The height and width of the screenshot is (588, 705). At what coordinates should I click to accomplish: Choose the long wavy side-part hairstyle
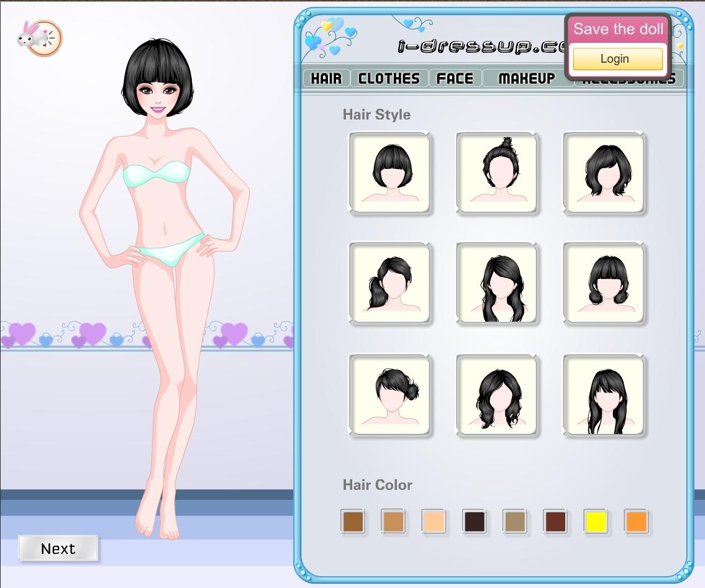(497, 283)
